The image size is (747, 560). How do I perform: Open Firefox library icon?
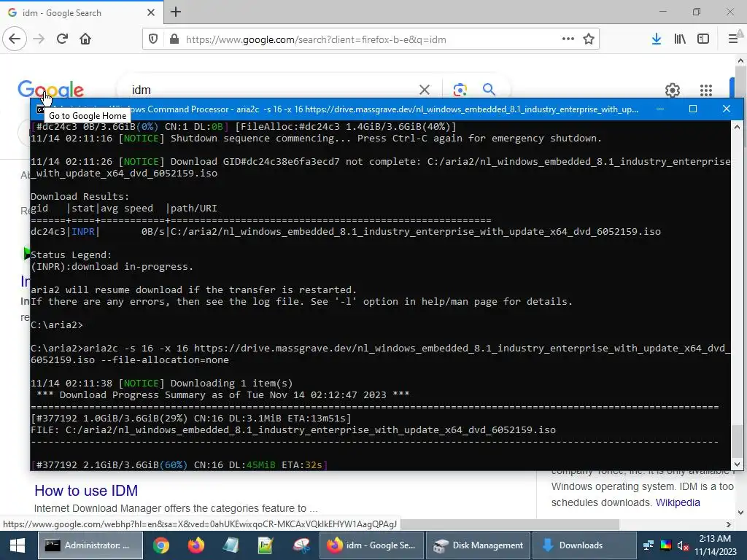pyautogui.click(x=680, y=39)
